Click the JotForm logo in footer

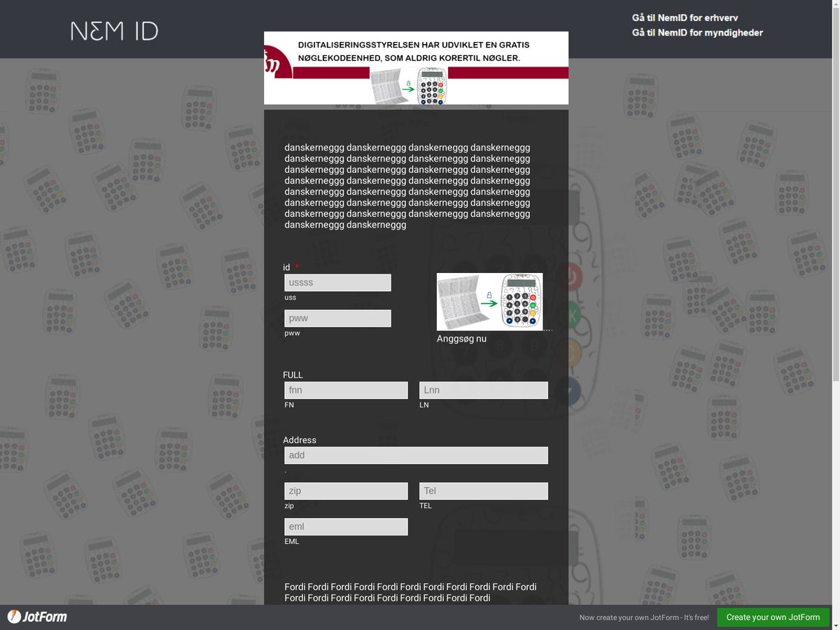37,617
